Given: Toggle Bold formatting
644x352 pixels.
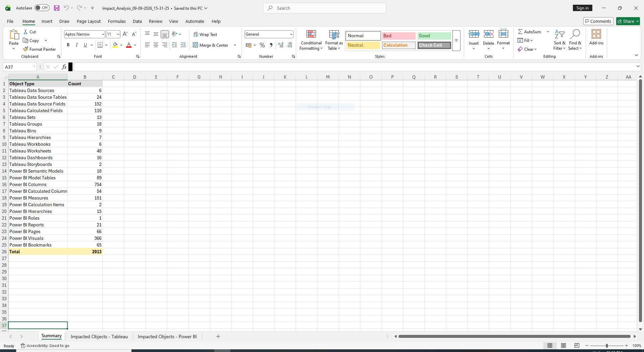Looking at the screenshot, I should (68, 45).
